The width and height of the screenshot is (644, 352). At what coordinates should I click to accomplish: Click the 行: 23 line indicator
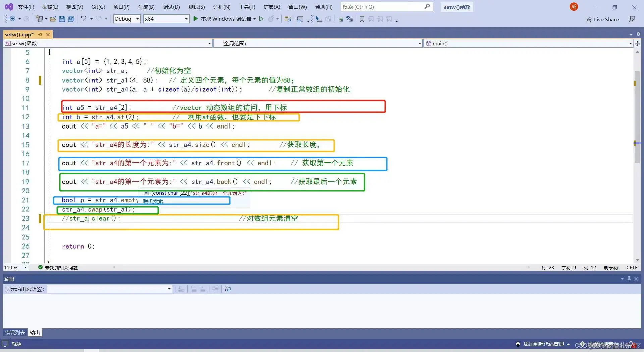548,267
